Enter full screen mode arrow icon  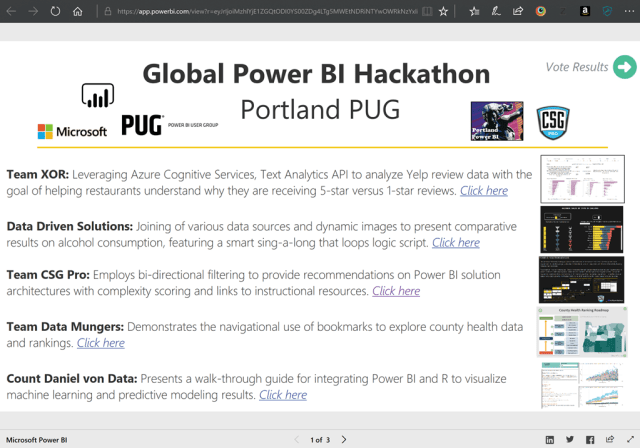tap(630, 439)
